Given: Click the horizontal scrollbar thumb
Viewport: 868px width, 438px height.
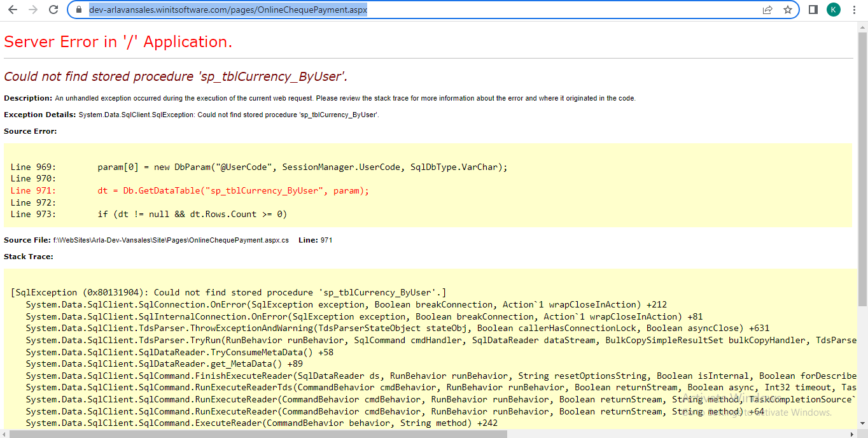Looking at the screenshot, I should pos(255,434).
